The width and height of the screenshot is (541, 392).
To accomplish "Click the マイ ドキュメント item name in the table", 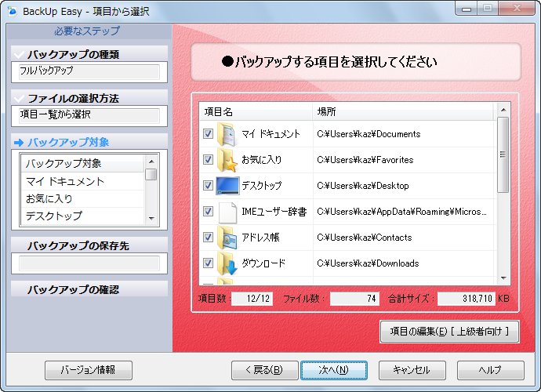I will pyautogui.click(x=270, y=134).
